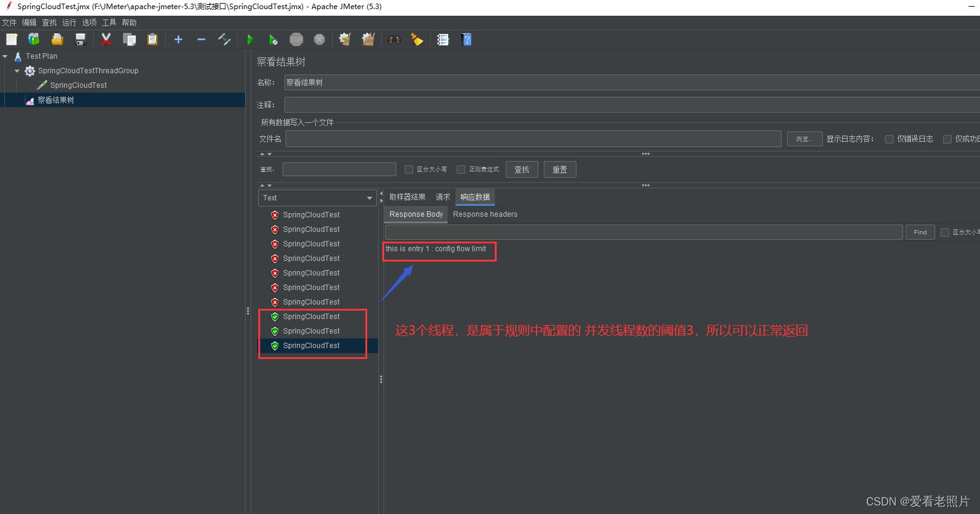Open the 运行 menu
This screenshot has width=980, height=514.
pyautogui.click(x=70, y=22)
